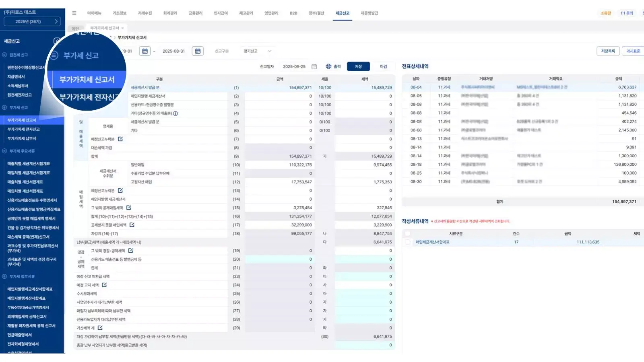Check the 매입세금계산서합계표 row checkbox
This screenshot has width=644, height=362.
(408, 242)
